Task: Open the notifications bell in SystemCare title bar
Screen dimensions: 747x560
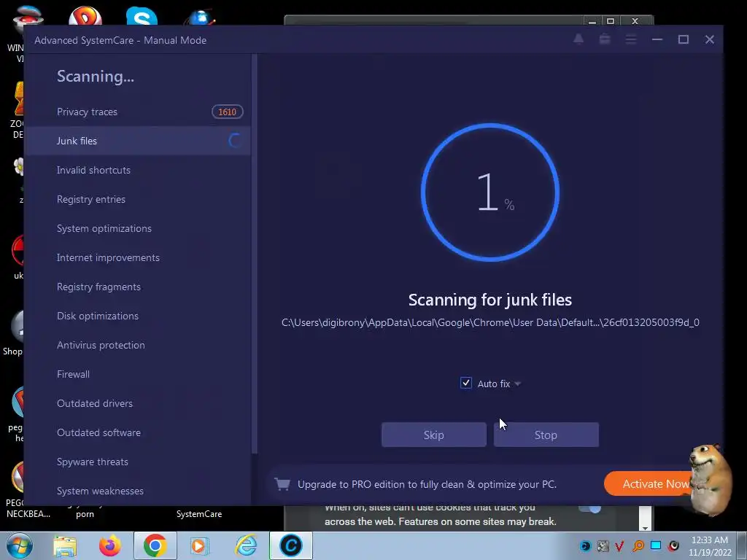Action: pyautogui.click(x=578, y=39)
